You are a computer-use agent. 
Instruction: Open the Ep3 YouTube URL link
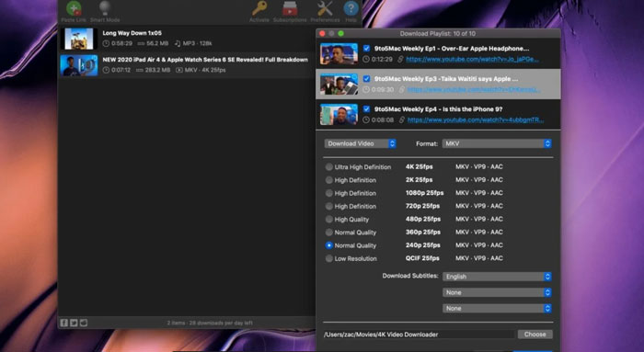(473, 89)
